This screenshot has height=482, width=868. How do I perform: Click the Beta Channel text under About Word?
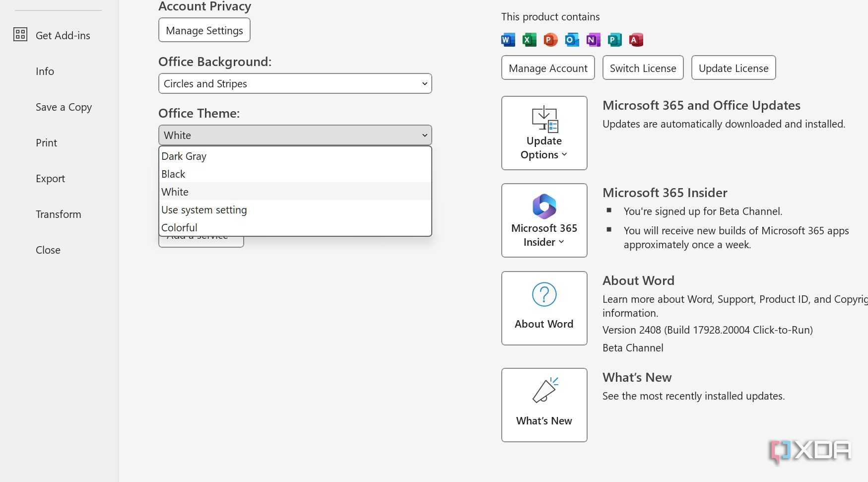[633, 348]
